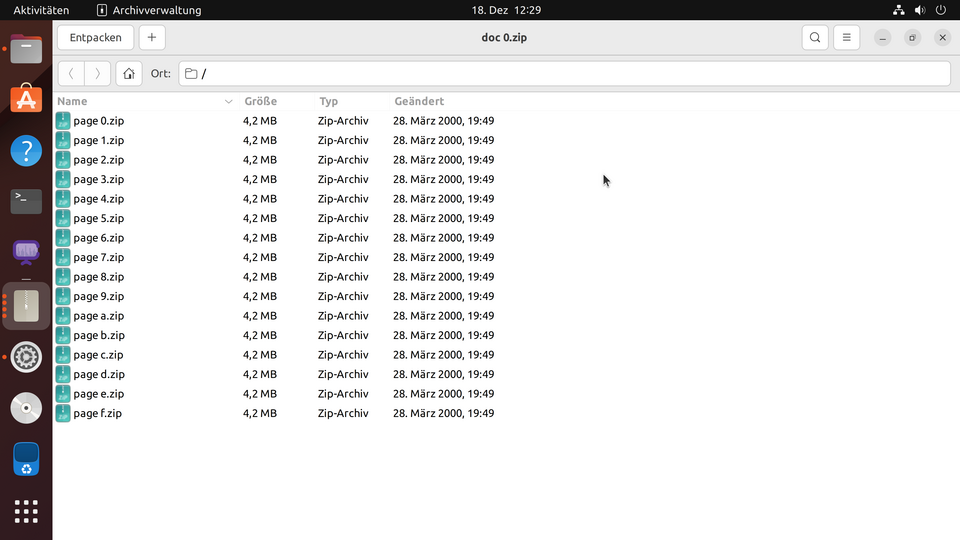The image size is (960, 540).
Task: Navigate back with left arrow
Action: pyautogui.click(x=71, y=74)
